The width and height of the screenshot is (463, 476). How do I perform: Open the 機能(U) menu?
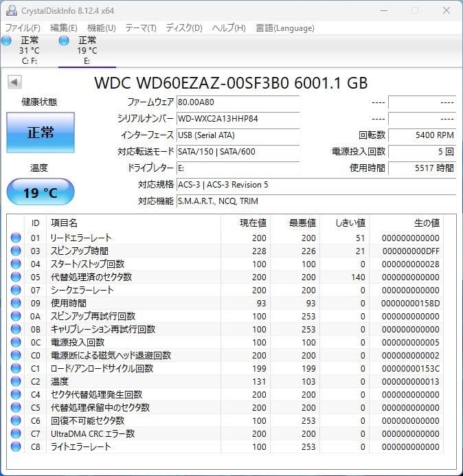tap(102, 28)
